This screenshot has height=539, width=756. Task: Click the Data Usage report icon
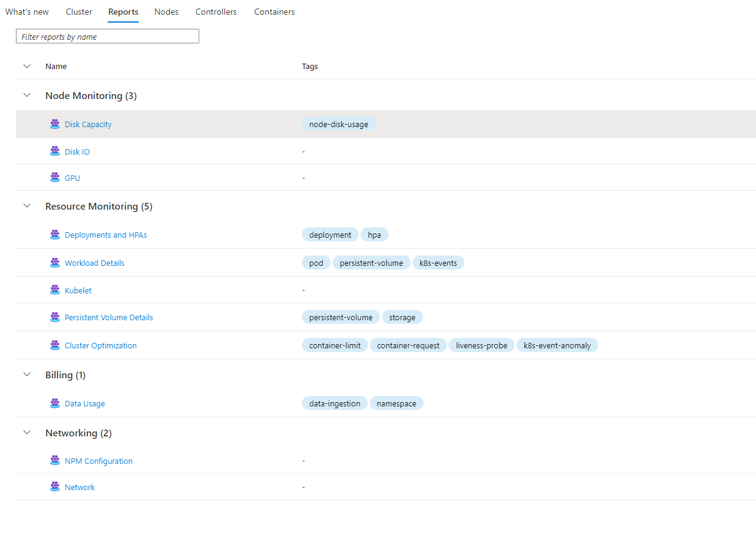click(x=55, y=403)
